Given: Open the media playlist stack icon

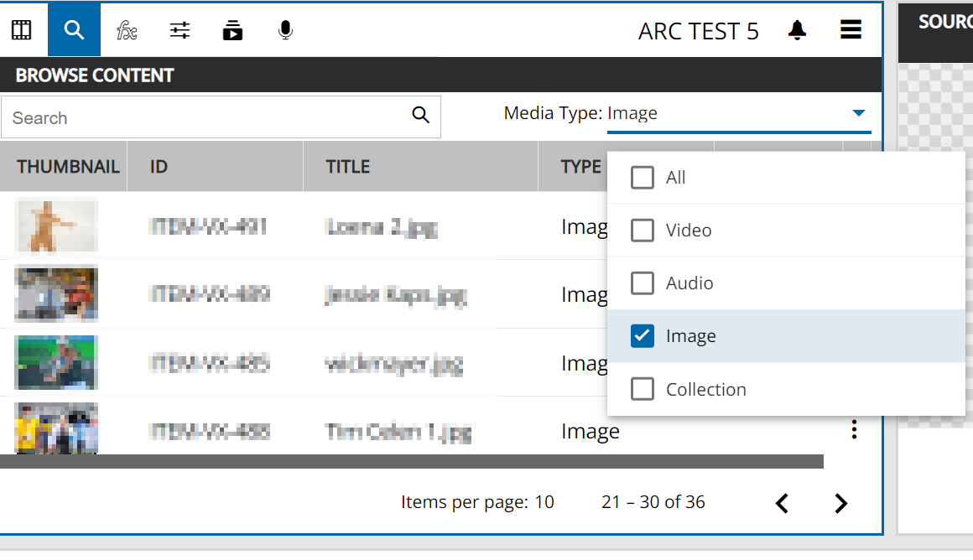Looking at the screenshot, I should click(x=232, y=30).
